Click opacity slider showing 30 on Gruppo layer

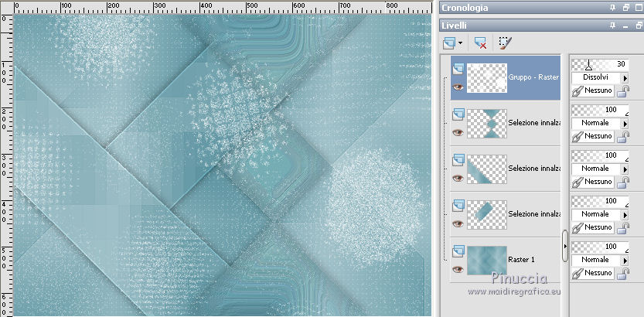[600, 64]
